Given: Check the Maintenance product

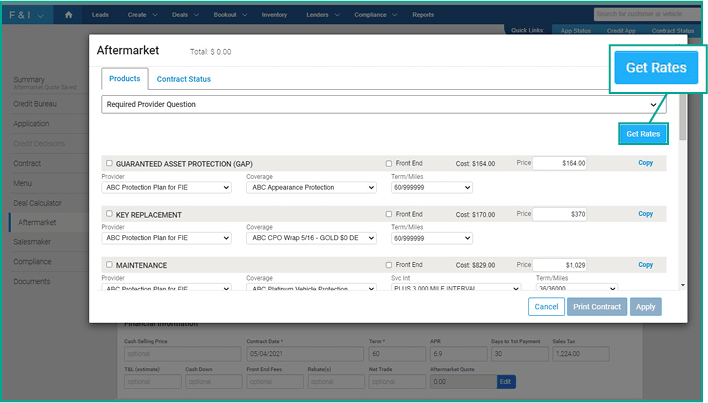Looking at the screenshot, I should point(109,264).
